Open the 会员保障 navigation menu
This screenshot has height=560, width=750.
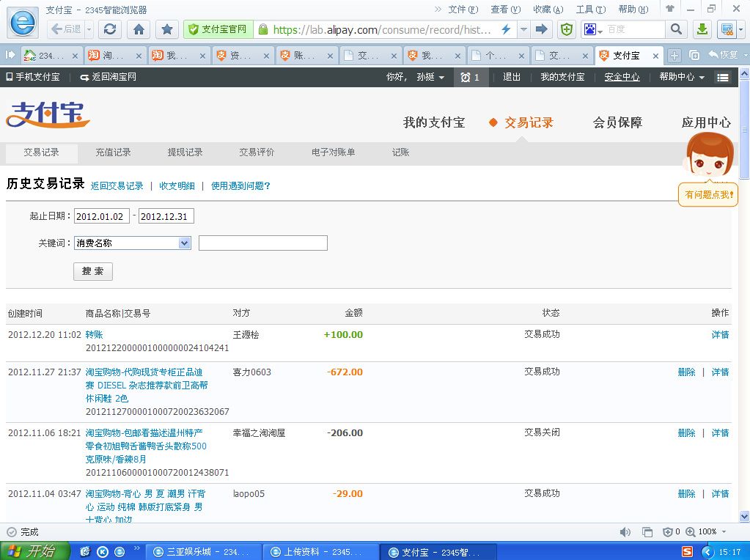pyautogui.click(x=617, y=122)
